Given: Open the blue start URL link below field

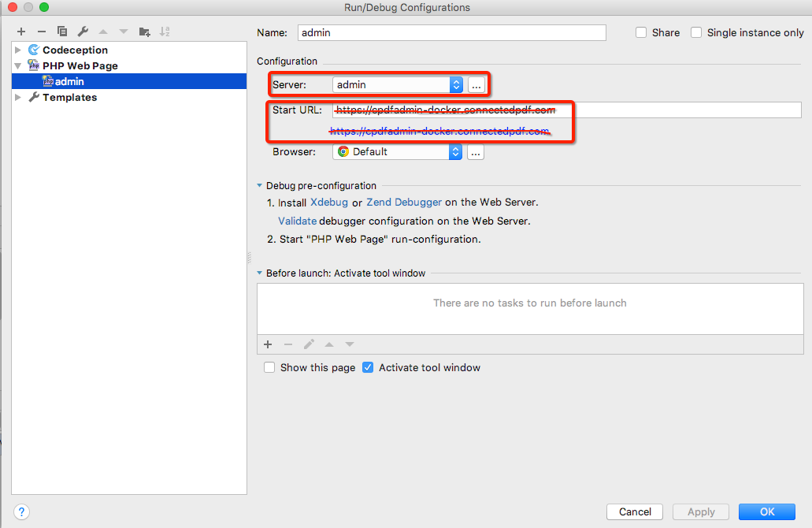Looking at the screenshot, I should [x=439, y=131].
